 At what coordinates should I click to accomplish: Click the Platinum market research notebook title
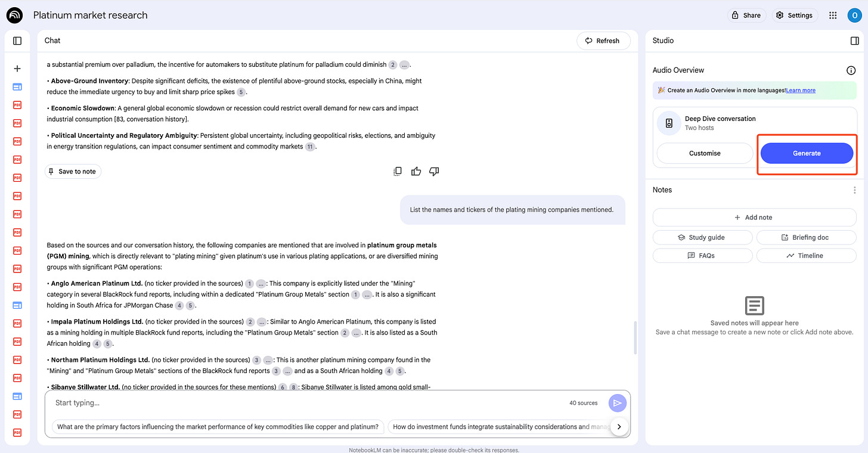[91, 15]
